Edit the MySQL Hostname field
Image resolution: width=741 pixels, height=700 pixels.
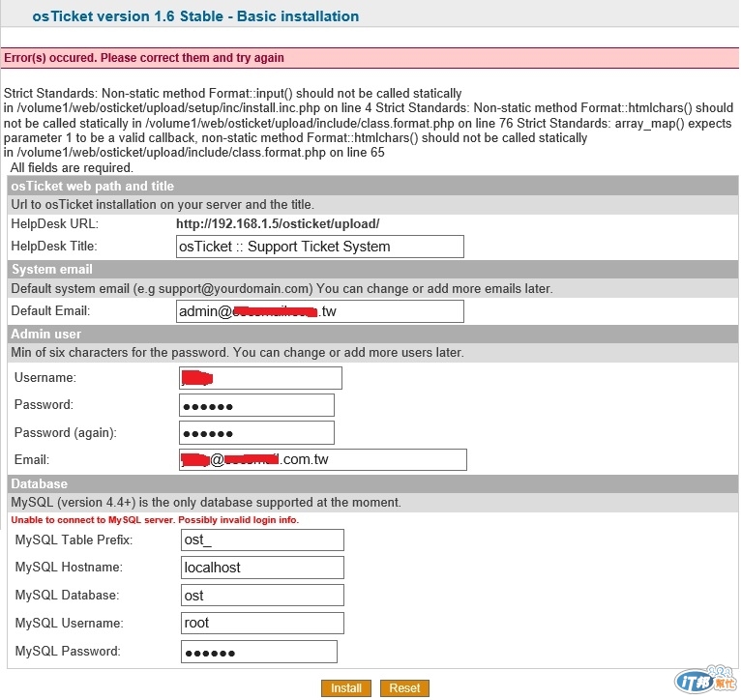pos(262,568)
